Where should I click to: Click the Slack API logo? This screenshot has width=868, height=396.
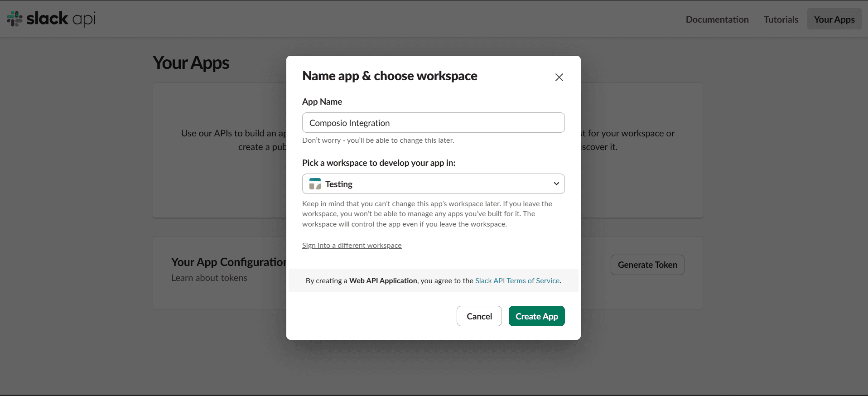click(51, 19)
